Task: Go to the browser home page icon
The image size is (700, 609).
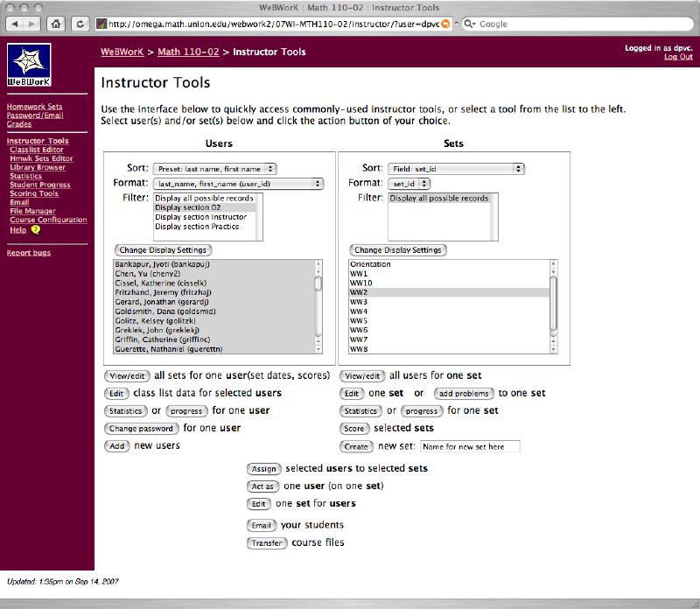Action: coord(56,24)
